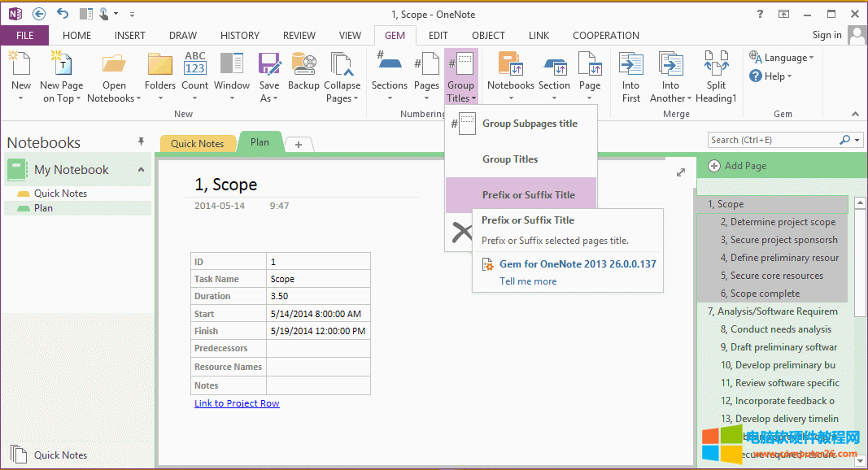Click in the Search box
The height and width of the screenshot is (470, 868).
tap(773, 140)
